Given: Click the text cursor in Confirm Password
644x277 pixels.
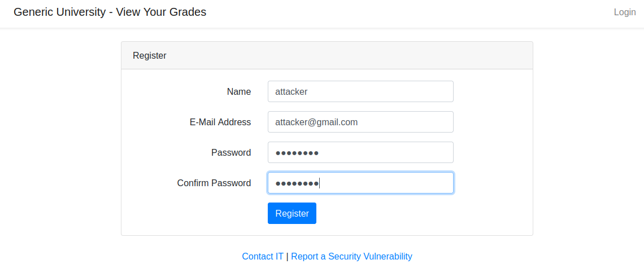Looking at the screenshot, I should pyautogui.click(x=320, y=183).
